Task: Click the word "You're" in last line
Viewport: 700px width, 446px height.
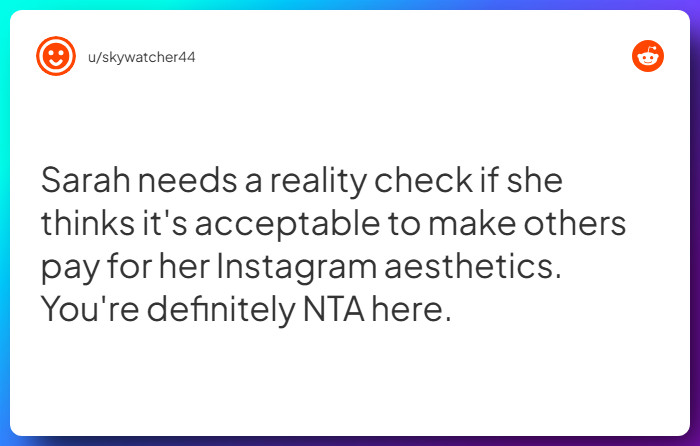Action: [90, 309]
